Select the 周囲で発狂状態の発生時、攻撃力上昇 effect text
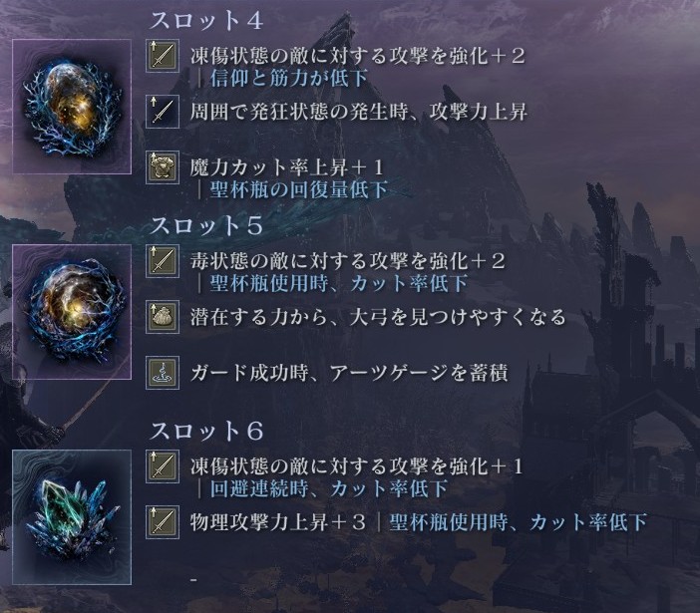The width and height of the screenshot is (700, 613). 359,112
